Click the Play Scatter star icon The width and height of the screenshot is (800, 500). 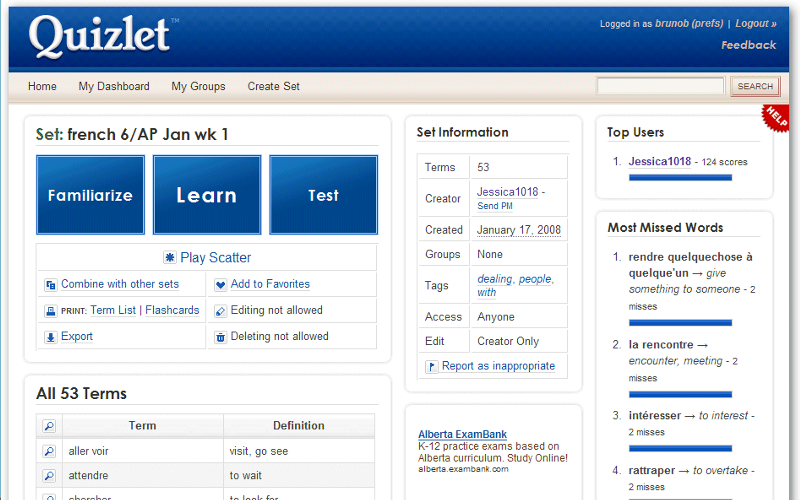(170, 258)
